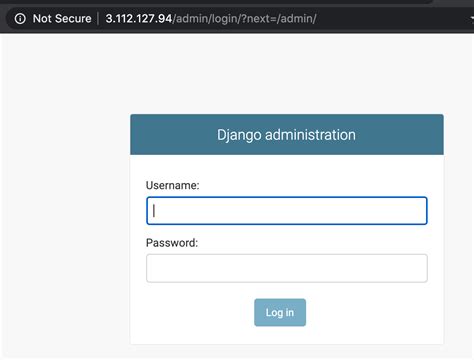This screenshot has height=360, width=474.
Task: Click white form area beside Log in button
Action: pos(367,312)
